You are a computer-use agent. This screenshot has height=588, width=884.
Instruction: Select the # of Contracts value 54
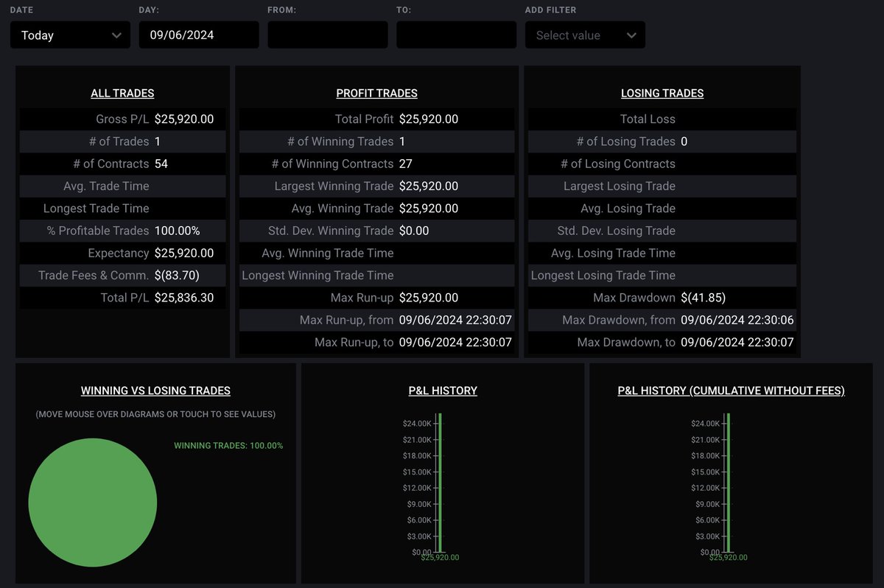tap(161, 164)
